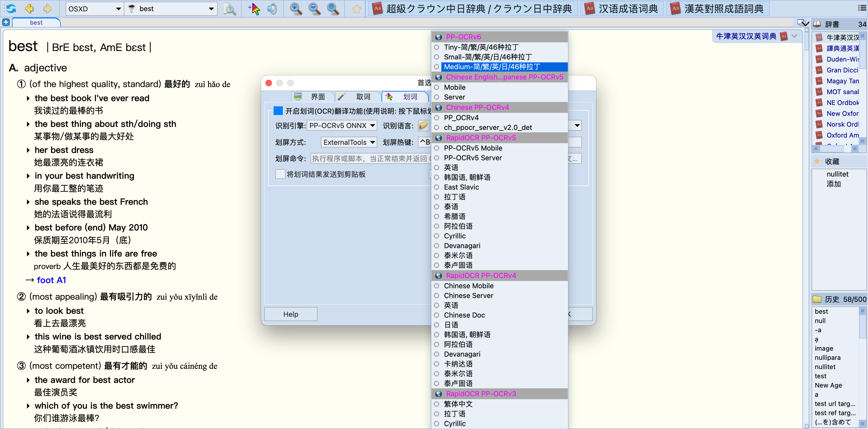Switch to 划词 preferences tab
Viewport: 868px width, 429px height.
coord(405,97)
